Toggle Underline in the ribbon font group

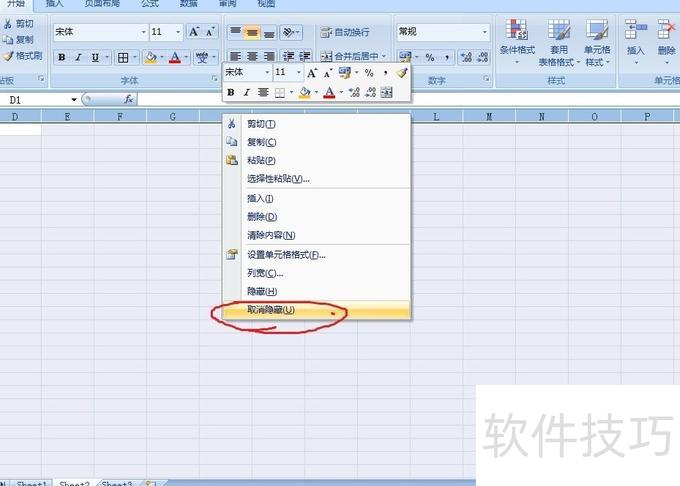click(x=95, y=57)
